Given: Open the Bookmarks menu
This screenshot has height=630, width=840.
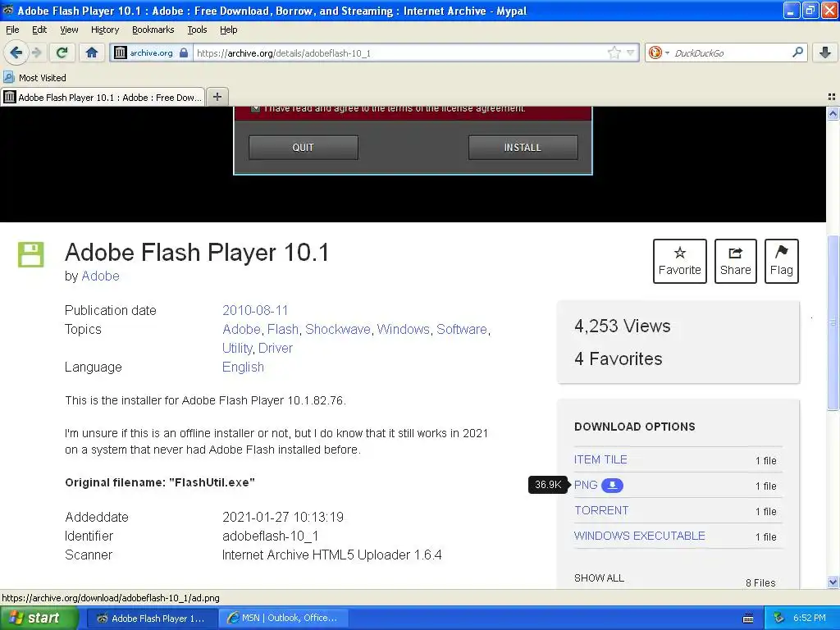Looking at the screenshot, I should (x=153, y=30).
